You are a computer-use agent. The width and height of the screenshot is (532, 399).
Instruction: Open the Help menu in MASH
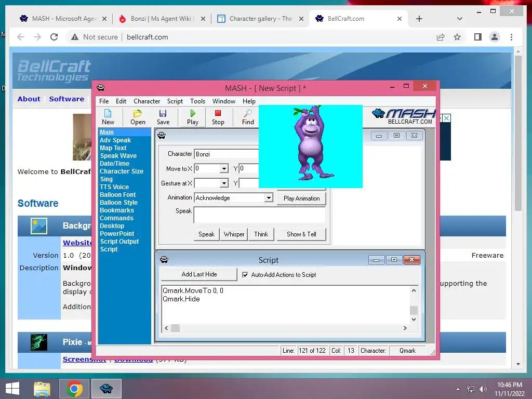pos(249,101)
